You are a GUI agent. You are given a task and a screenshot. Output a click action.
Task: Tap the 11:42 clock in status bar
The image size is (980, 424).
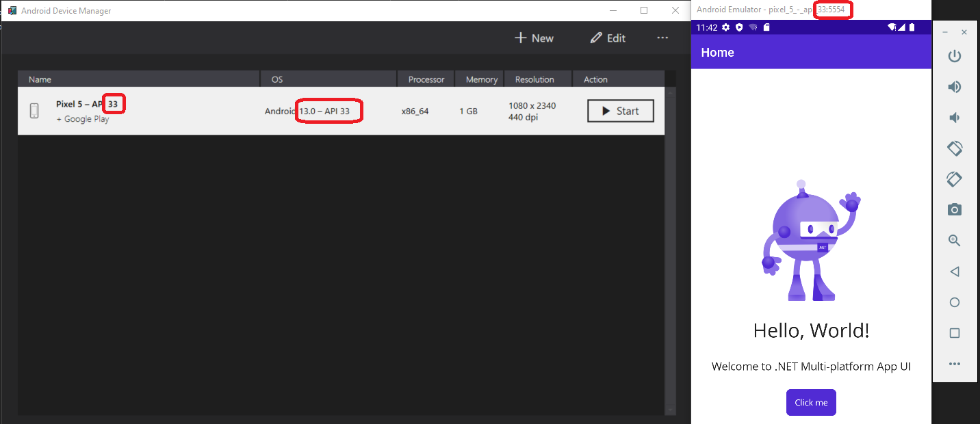tap(707, 27)
